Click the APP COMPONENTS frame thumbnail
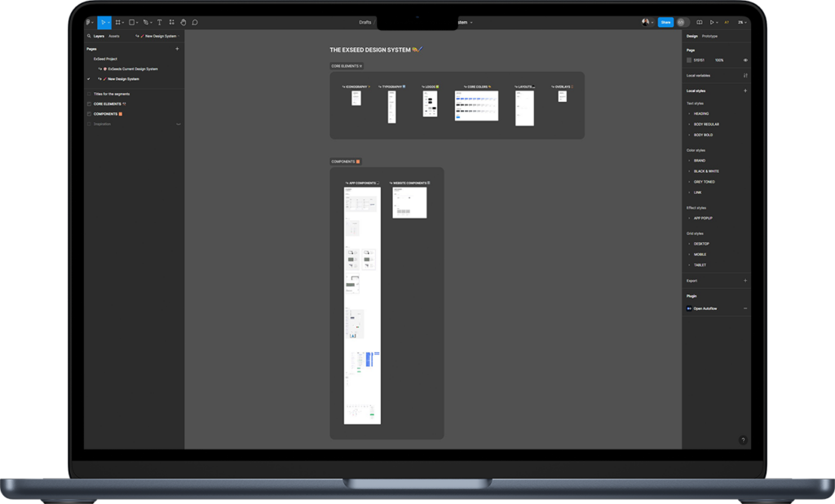 click(362, 305)
